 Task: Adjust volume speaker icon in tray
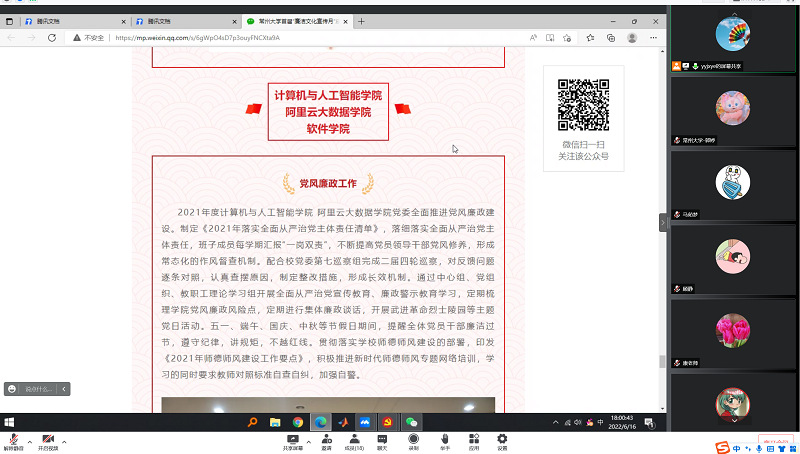tap(578, 422)
